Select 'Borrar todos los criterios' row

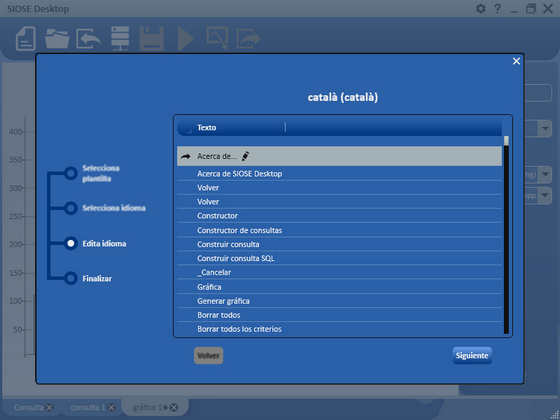tap(339, 329)
